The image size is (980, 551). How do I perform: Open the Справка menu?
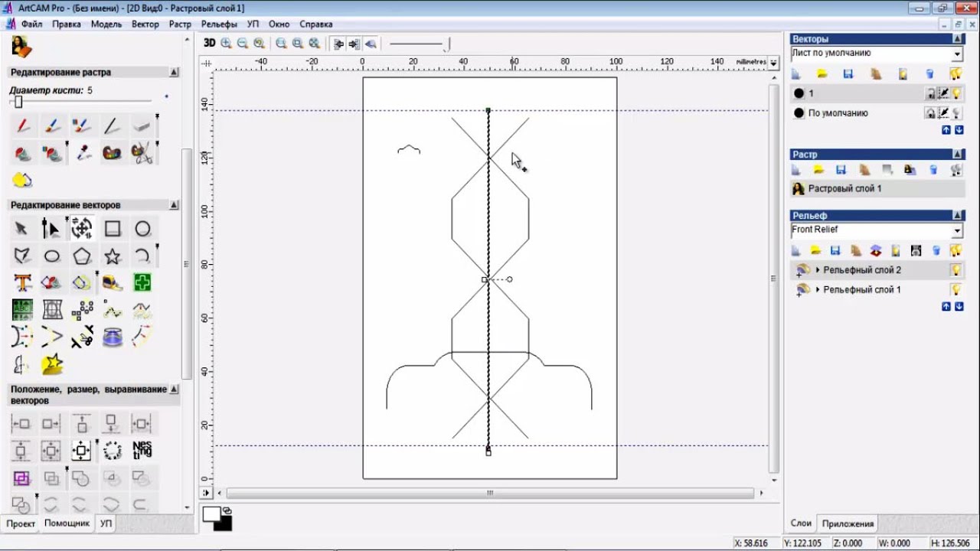click(316, 24)
